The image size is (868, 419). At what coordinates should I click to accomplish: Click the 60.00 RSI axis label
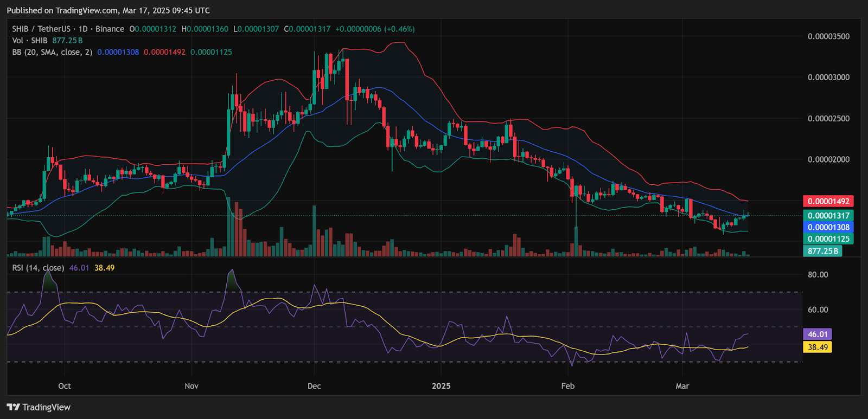click(818, 310)
